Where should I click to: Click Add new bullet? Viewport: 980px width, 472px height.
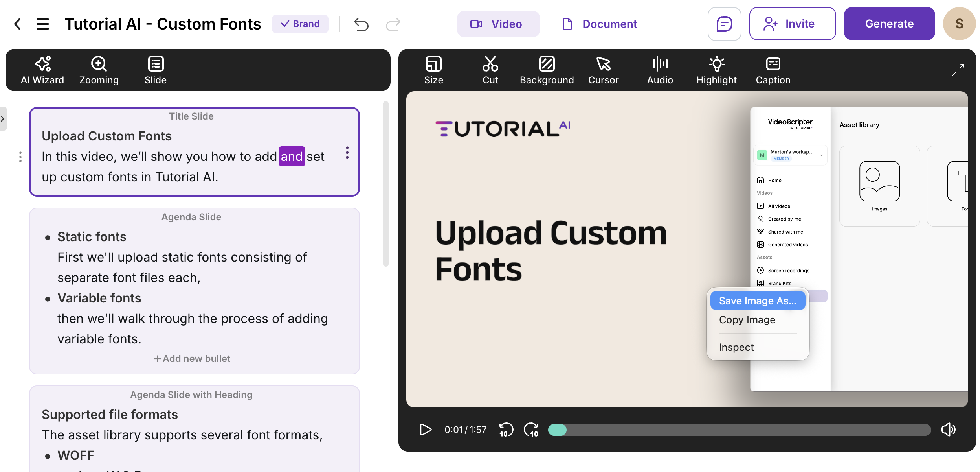click(192, 358)
